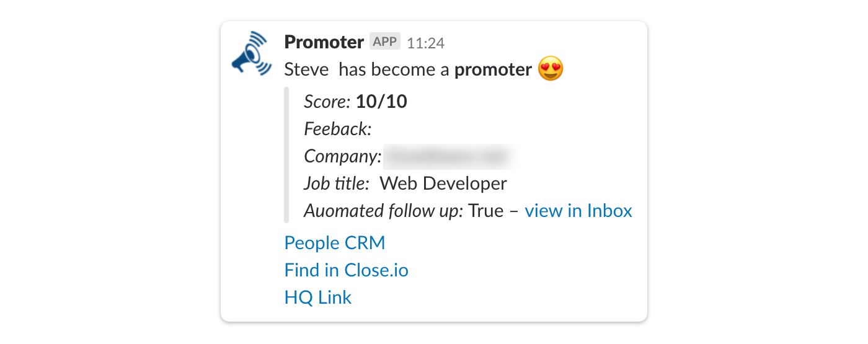Click the Score field label
Screen dimensions: 868x344
327,102
